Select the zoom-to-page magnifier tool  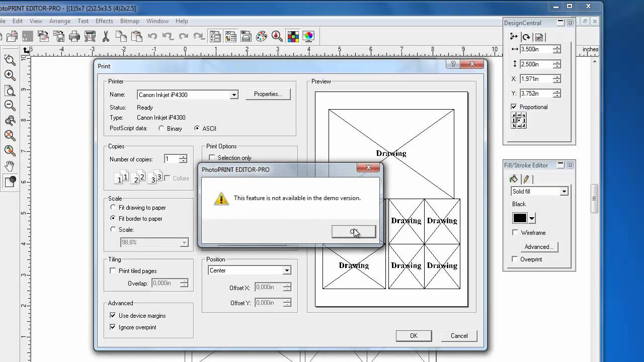coord(10,90)
